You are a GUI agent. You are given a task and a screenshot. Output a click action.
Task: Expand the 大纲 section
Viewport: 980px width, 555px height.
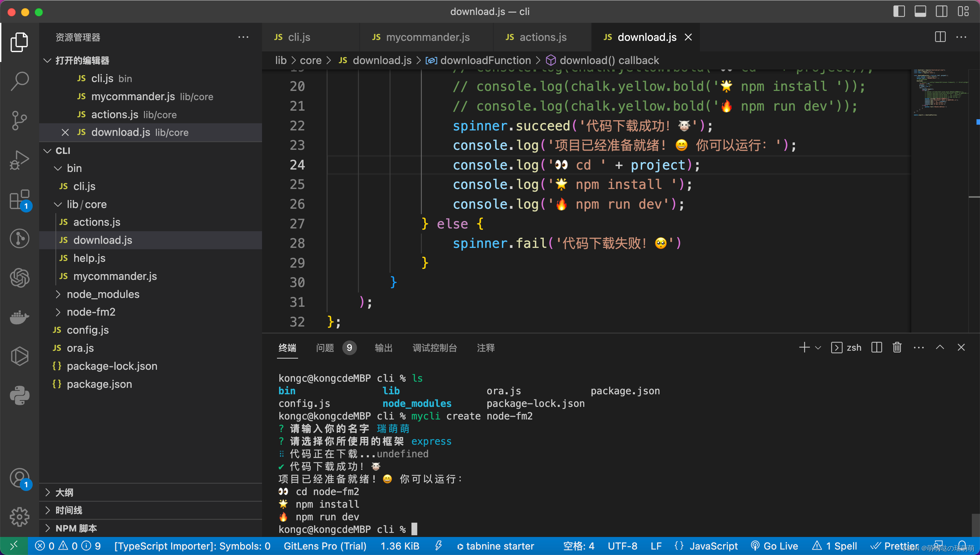[150, 492]
